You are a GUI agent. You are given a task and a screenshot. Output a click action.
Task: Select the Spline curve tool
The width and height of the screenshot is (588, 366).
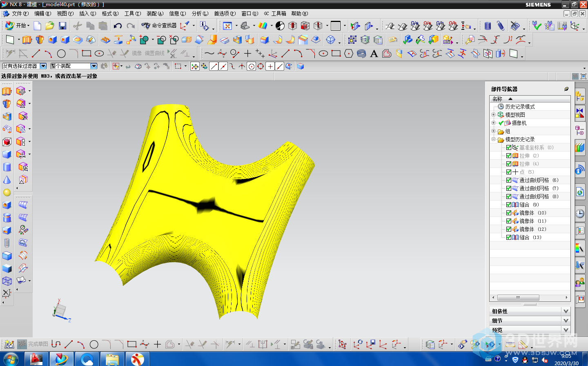(x=209, y=54)
